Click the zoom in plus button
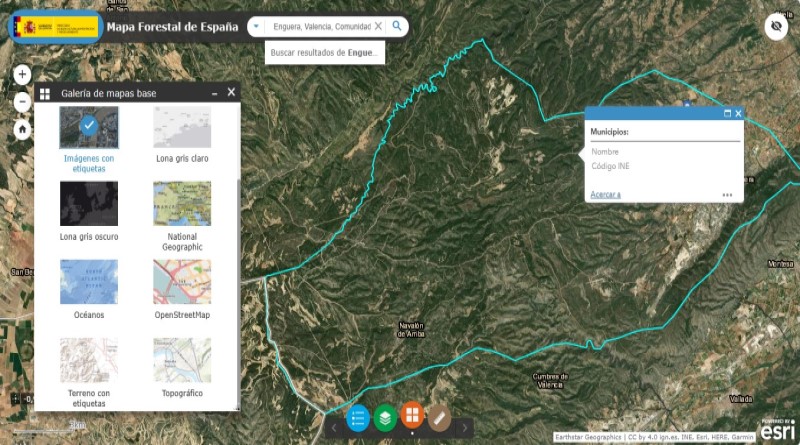Image resolution: width=800 pixels, height=445 pixels. point(22,75)
